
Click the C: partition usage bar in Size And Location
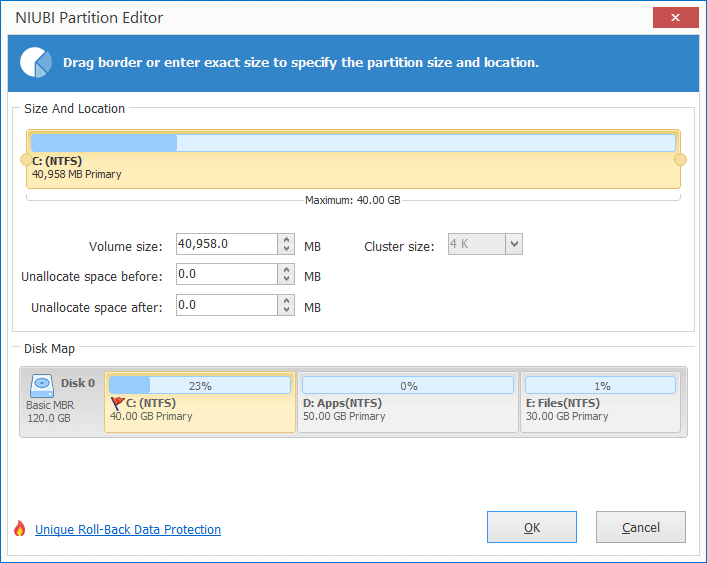353,143
